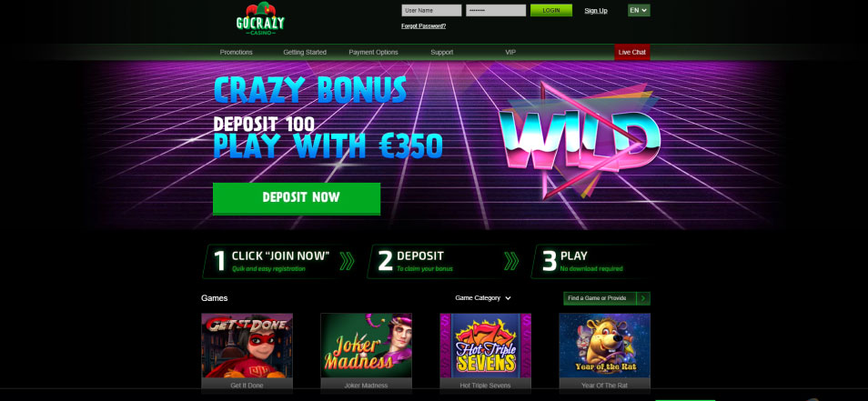
Task: Go to the VIP menu item
Action: pos(510,53)
